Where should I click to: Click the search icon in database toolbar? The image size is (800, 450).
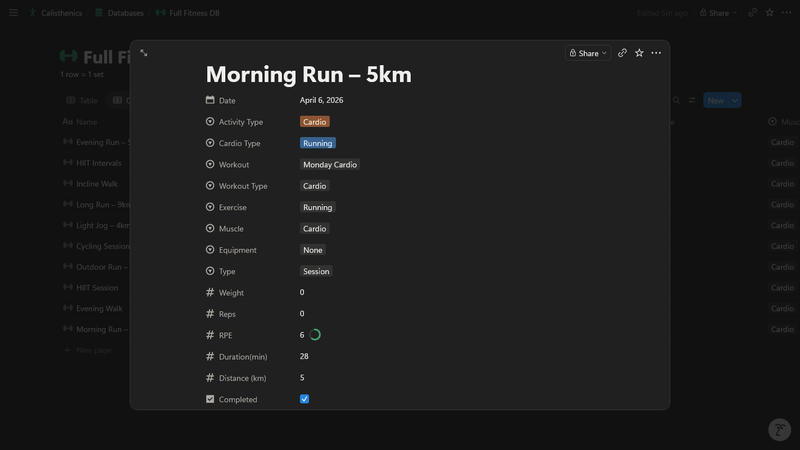[676, 101]
